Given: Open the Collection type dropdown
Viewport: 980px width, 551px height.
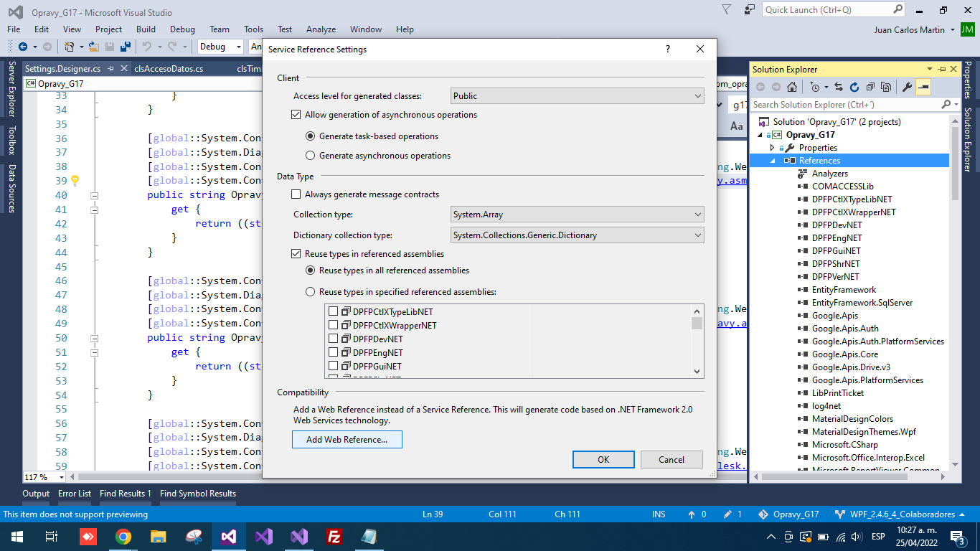Looking at the screenshot, I should (x=578, y=215).
